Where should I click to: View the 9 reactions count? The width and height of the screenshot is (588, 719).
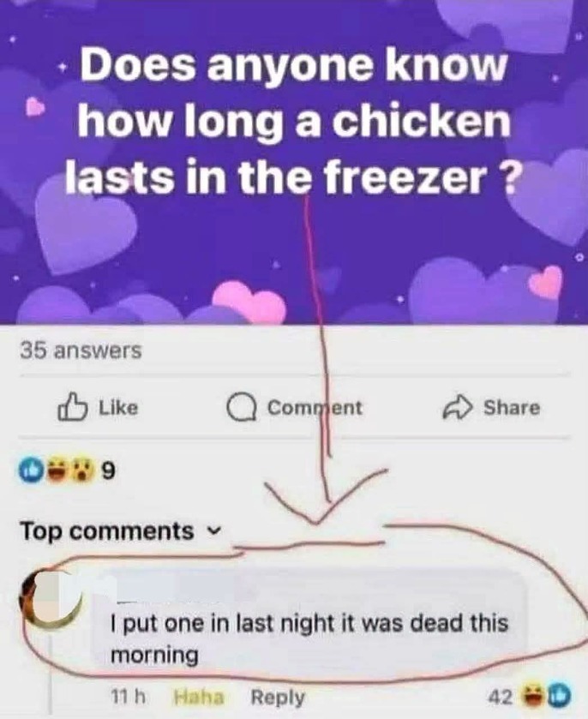107,471
